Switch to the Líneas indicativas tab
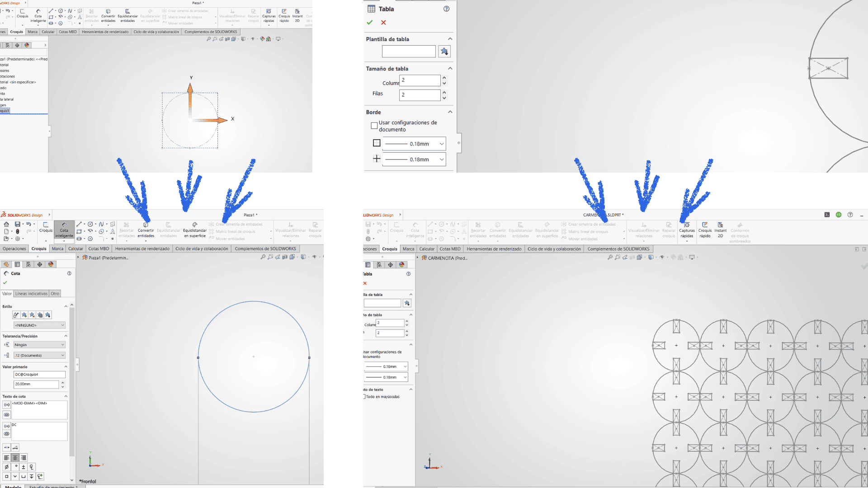Image resolution: width=868 pixels, height=488 pixels. point(31,294)
